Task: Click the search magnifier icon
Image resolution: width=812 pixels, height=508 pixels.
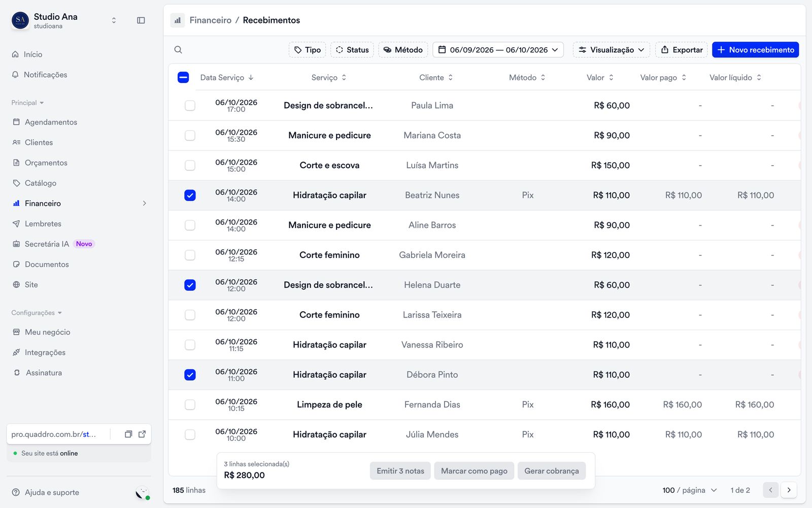Action: coord(178,50)
